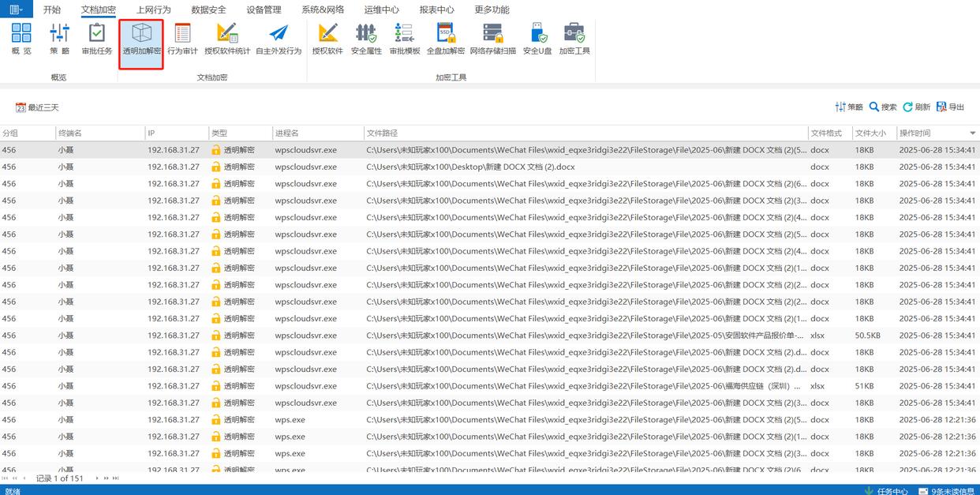The width and height of the screenshot is (980, 495).
Task: Open the 加密工具 toolbox icon
Action: pyautogui.click(x=574, y=39)
